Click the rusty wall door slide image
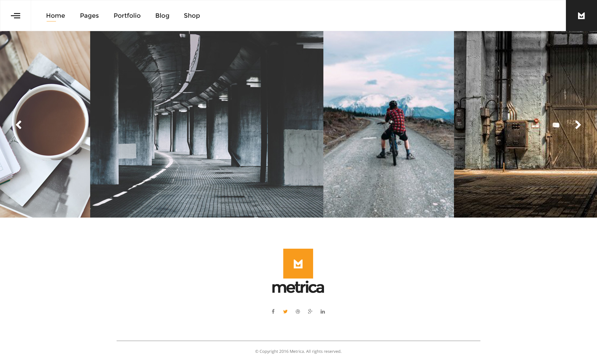The height and width of the screenshot is (364, 597). pyautogui.click(x=525, y=124)
